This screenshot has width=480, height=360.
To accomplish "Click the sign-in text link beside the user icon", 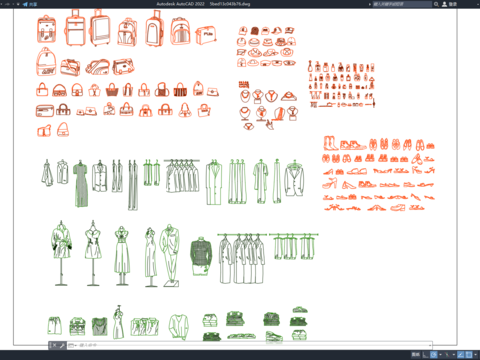I will point(453,4).
